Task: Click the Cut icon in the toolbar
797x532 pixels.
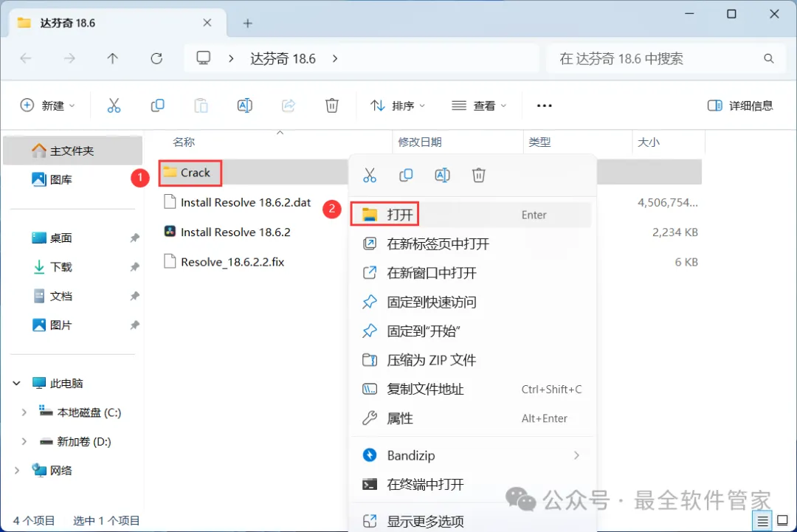Action: pyautogui.click(x=114, y=106)
